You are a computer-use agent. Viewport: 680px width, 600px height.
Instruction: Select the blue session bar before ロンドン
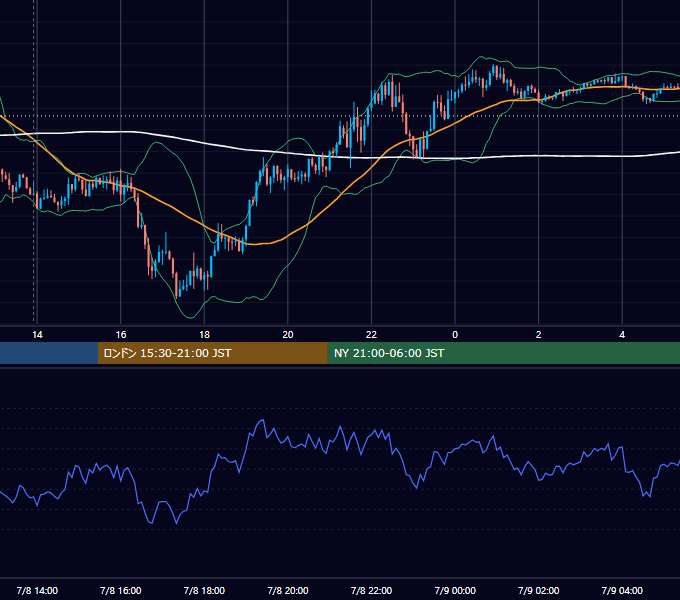49,353
